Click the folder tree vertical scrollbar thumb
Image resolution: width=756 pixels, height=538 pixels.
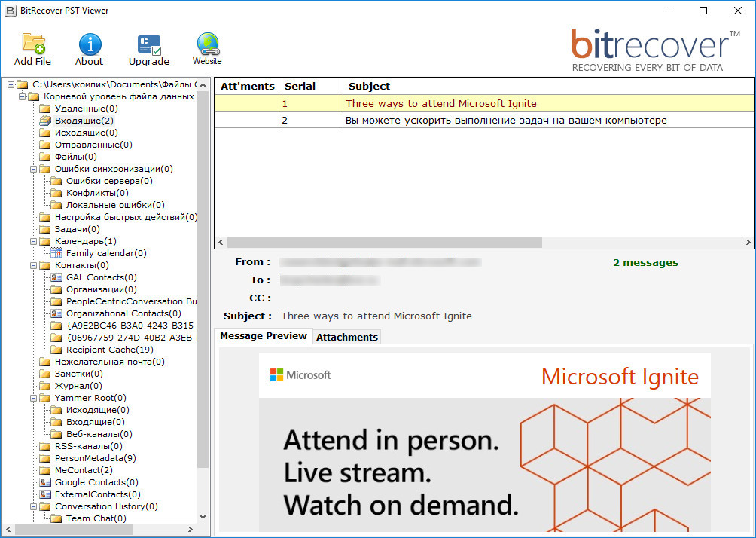[x=203, y=280]
